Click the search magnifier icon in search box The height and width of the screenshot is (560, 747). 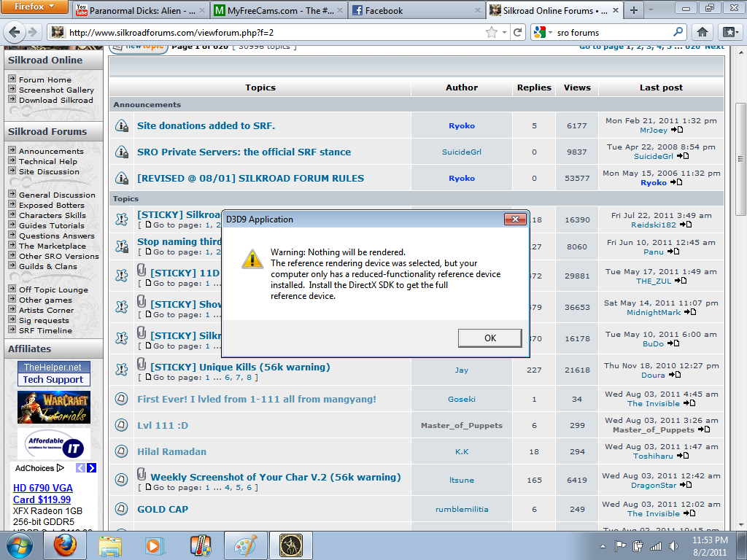678,32
